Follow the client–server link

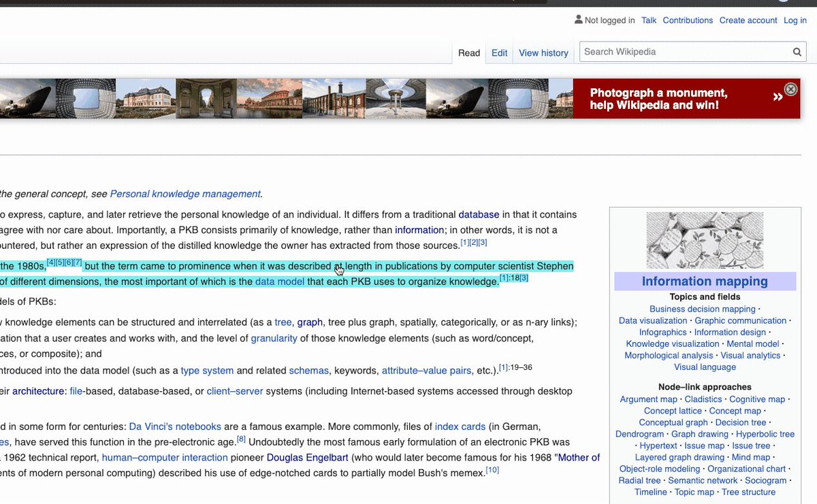(235, 391)
